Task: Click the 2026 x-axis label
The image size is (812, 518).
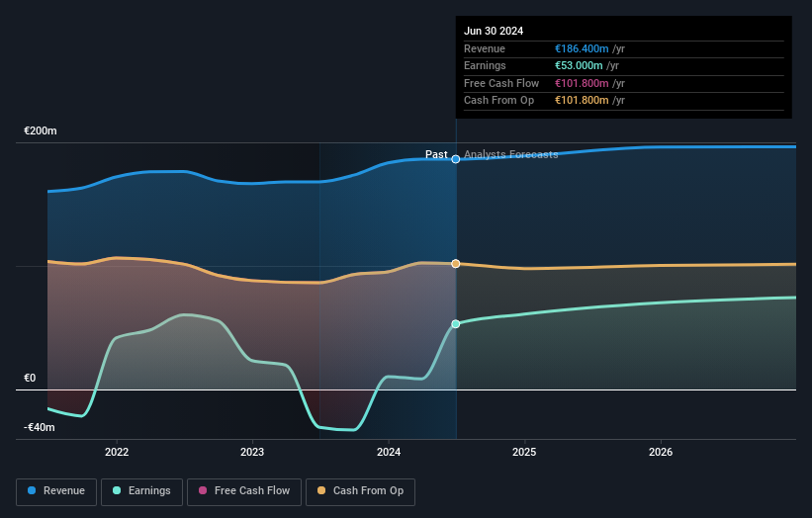Action: click(x=661, y=452)
